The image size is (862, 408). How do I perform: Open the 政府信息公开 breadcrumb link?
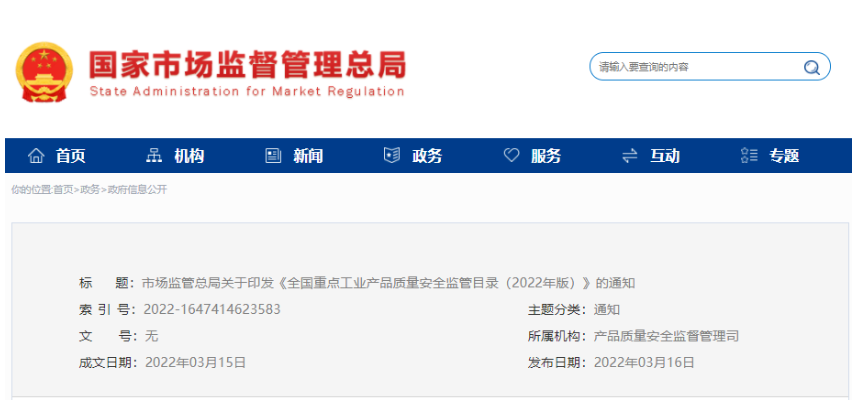click(x=137, y=190)
